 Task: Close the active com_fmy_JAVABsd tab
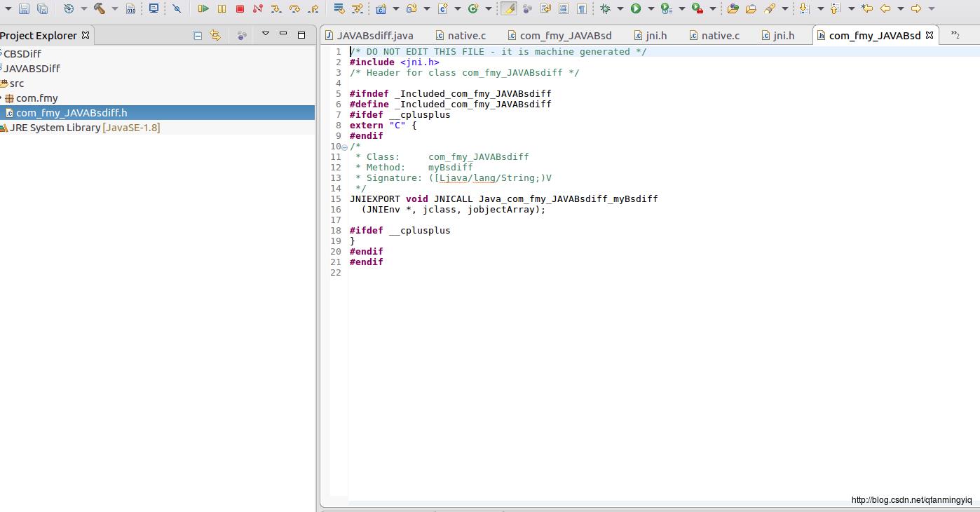930,35
